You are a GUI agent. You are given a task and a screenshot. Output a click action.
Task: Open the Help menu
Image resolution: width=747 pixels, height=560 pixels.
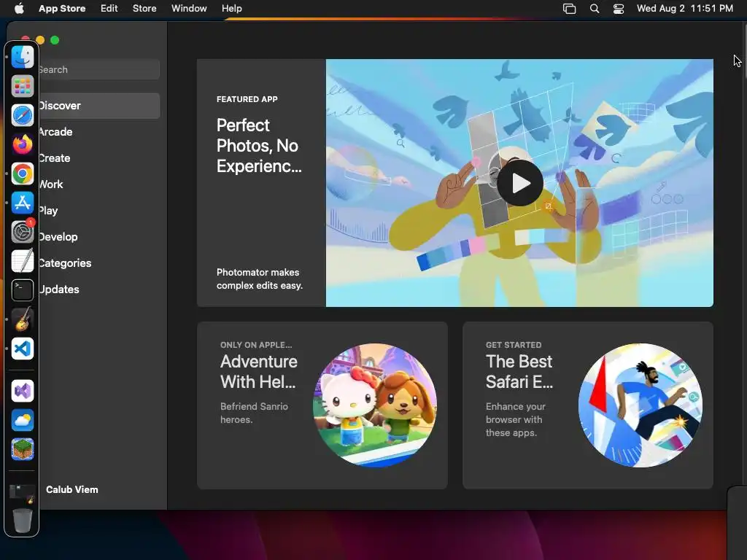[x=231, y=9]
